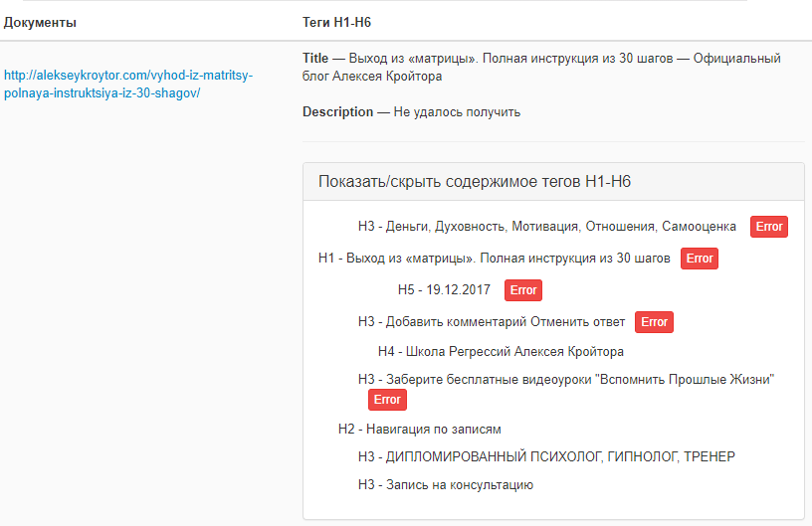Select the Документы column header
Viewport: 812px width, 526px height.
40,23
